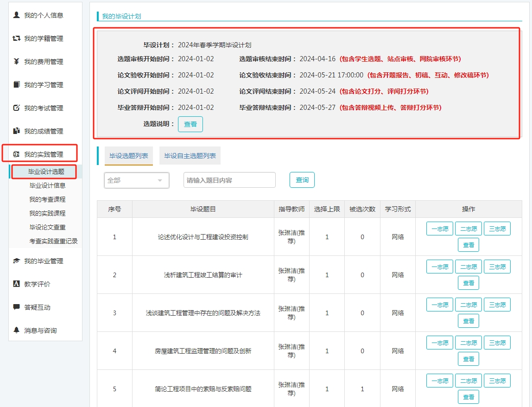Click the 查询 search button
The height and width of the screenshot is (407, 532).
tap(302, 180)
